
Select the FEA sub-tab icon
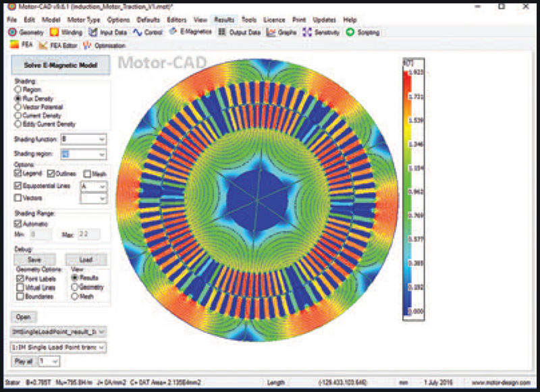[x=14, y=45]
